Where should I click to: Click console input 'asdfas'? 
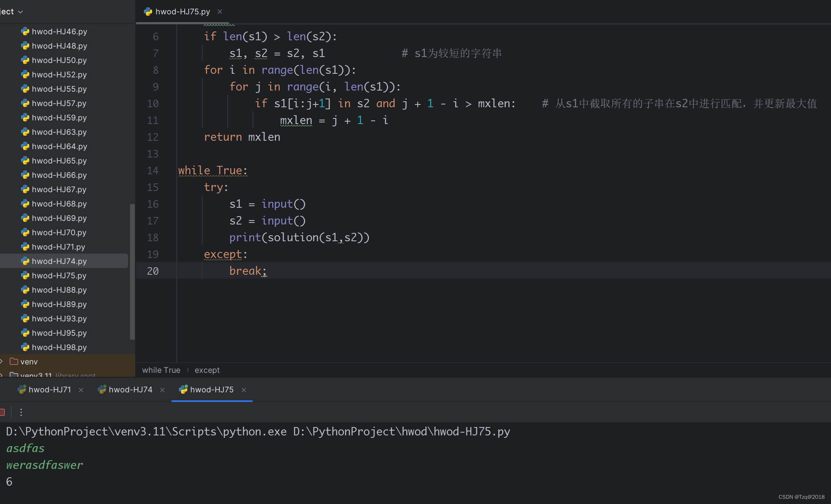point(26,448)
